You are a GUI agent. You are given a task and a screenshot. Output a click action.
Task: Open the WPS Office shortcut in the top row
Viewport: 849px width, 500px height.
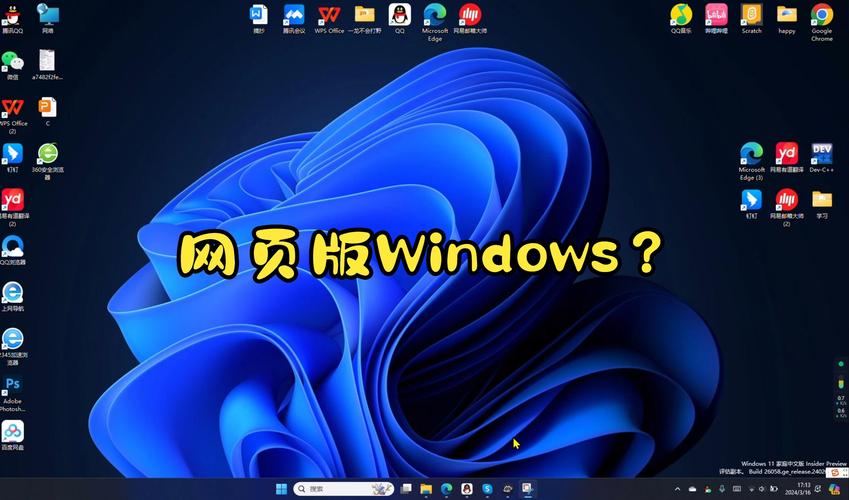[x=329, y=19]
